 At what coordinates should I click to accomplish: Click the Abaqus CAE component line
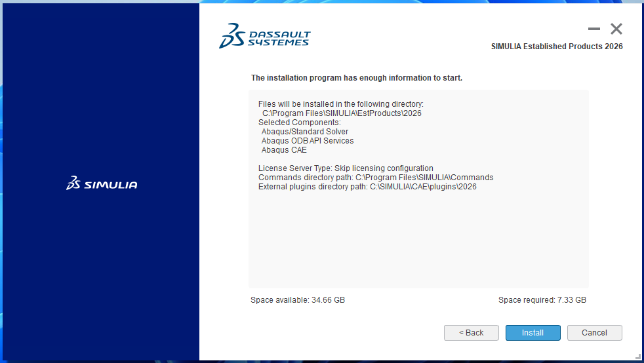coord(284,150)
